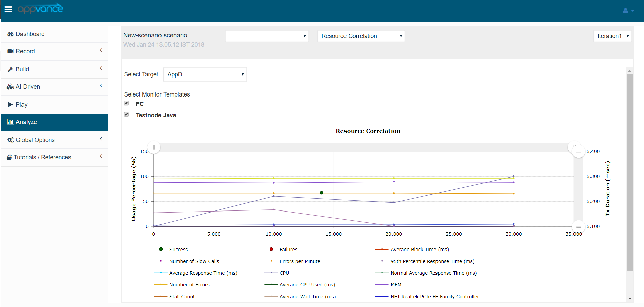Viewport: 644px width, 307px height.
Task: Toggle the Success legend marker
Action: [x=161, y=249]
